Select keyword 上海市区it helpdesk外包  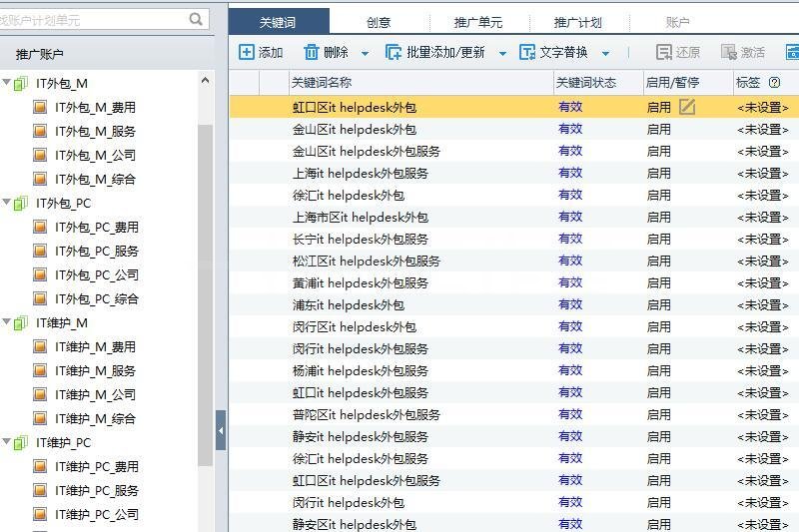point(361,218)
